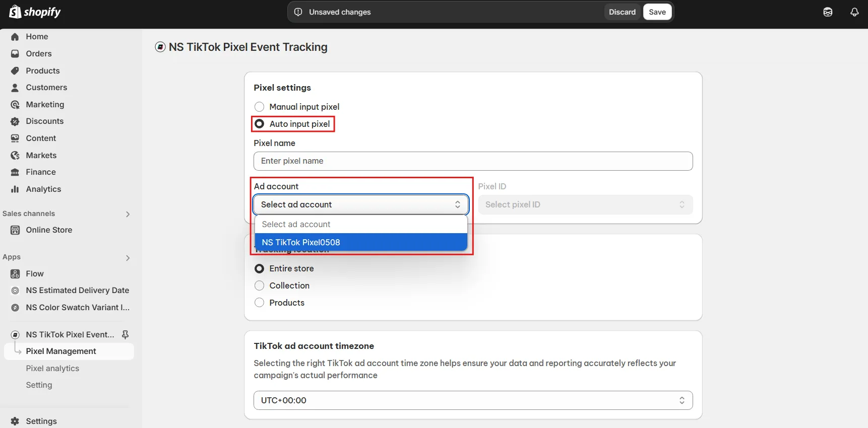The height and width of the screenshot is (428, 868).
Task: Open Home from the sidebar
Action: pyautogui.click(x=37, y=37)
